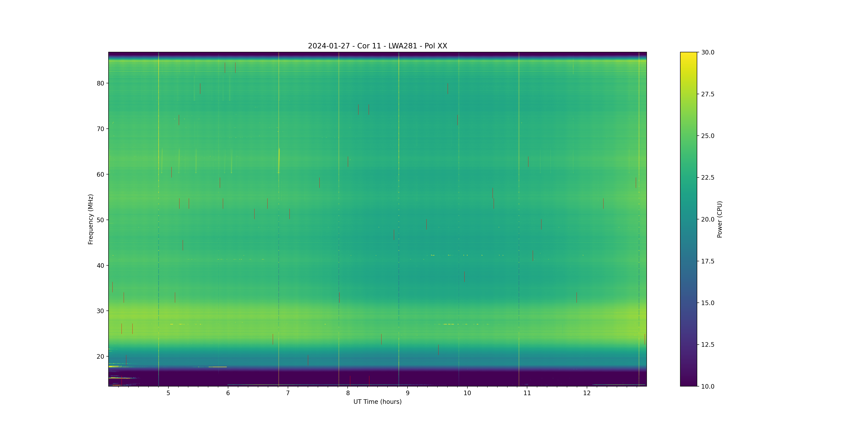This screenshot has width=868, height=434.
Task: Click the y-axis tick label 80
Action: [100, 83]
